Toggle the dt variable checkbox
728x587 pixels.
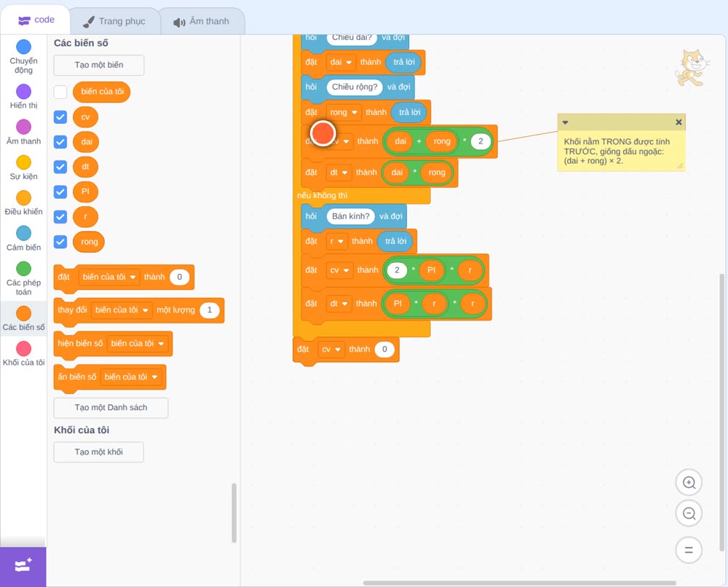pos(60,167)
